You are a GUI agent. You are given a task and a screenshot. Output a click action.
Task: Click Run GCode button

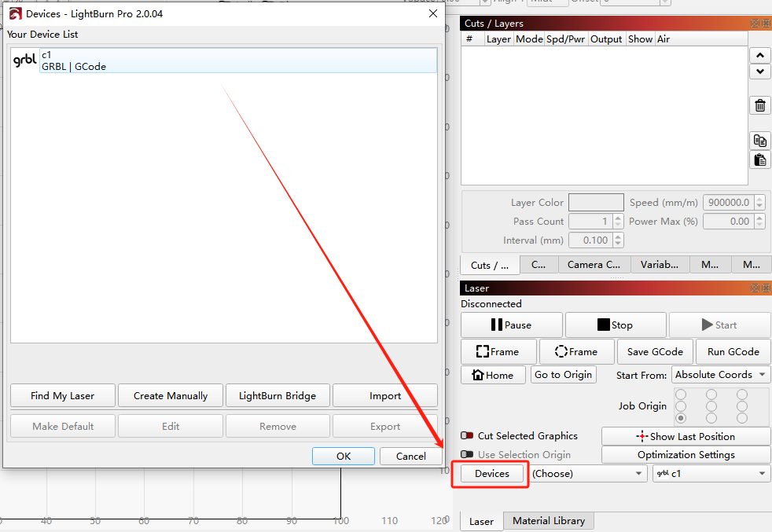733,351
